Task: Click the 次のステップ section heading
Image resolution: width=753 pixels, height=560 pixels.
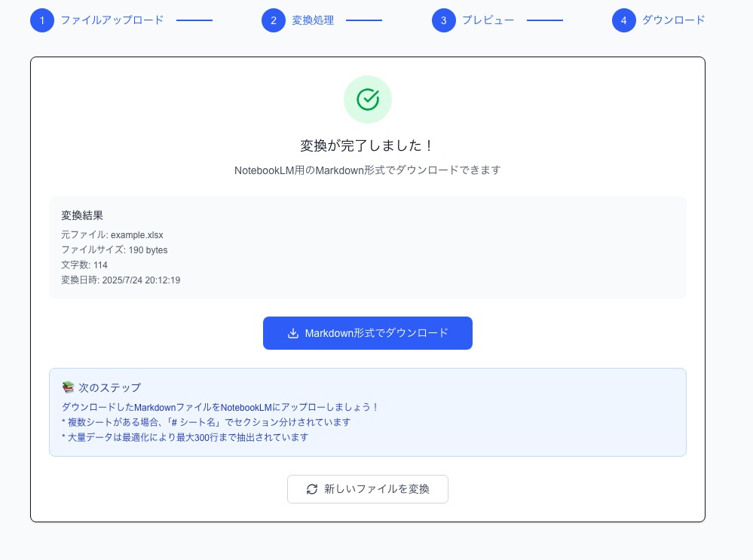Action: click(109, 387)
